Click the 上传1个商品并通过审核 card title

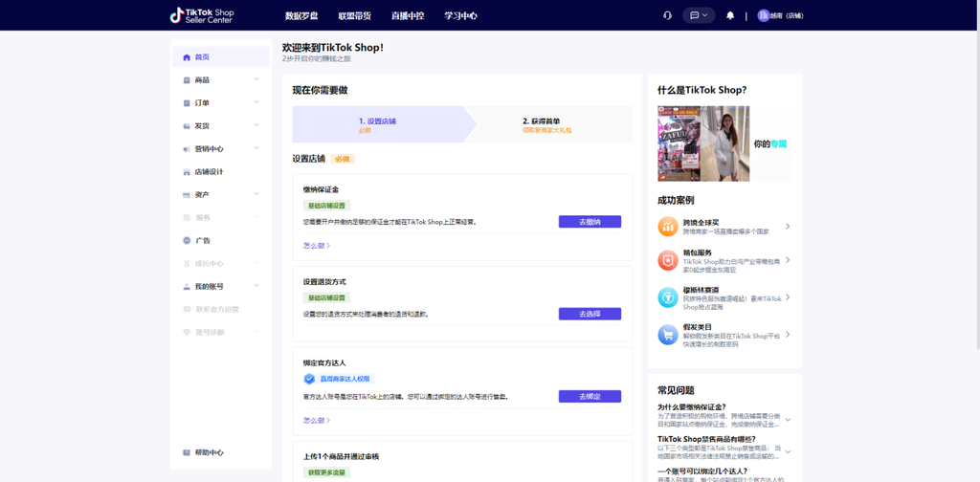click(x=342, y=456)
